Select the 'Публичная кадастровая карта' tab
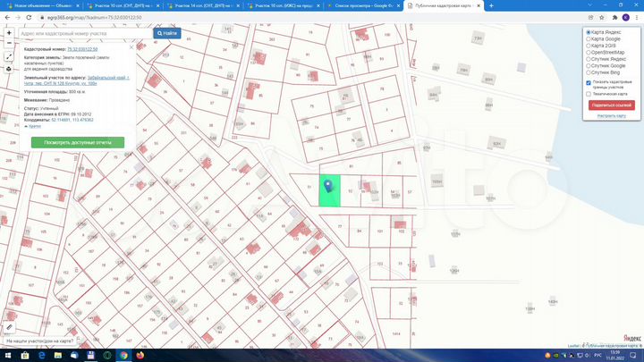The image size is (644, 362). pos(444,5)
